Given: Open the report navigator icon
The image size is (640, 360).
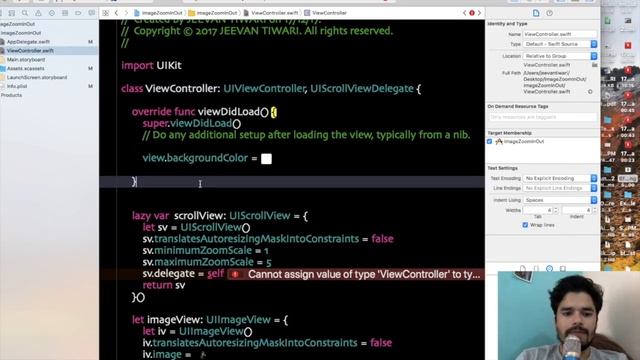Looking at the screenshot, I should point(92,13).
